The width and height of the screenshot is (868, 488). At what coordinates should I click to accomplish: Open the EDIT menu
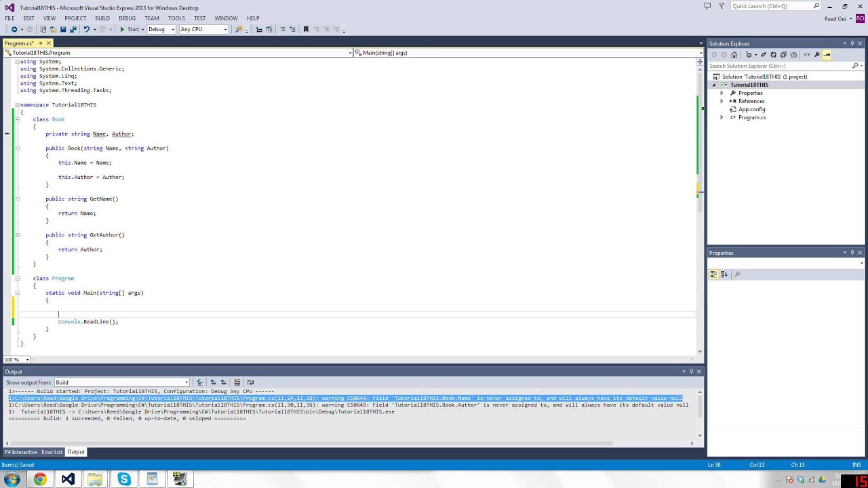coord(28,18)
